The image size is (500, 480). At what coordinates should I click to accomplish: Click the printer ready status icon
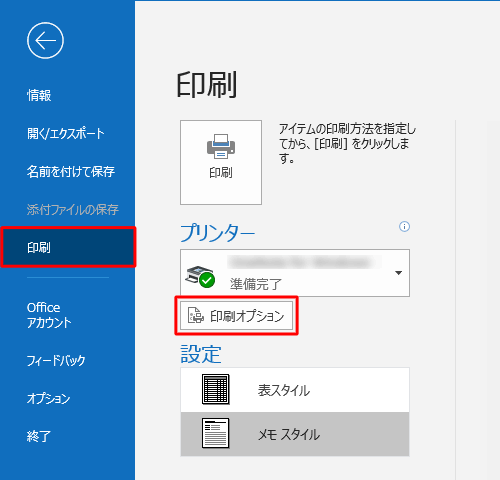(200, 276)
